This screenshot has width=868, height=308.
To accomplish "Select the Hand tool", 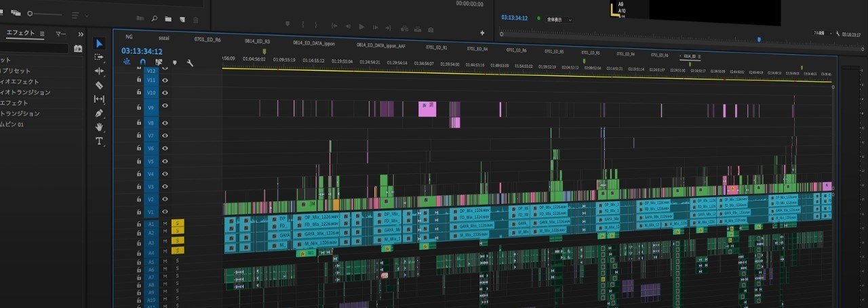I will coord(100,127).
